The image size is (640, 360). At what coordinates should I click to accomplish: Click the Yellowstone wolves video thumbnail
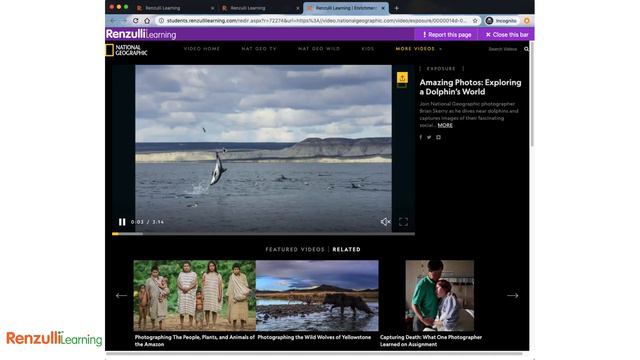[x=317, y=296]
